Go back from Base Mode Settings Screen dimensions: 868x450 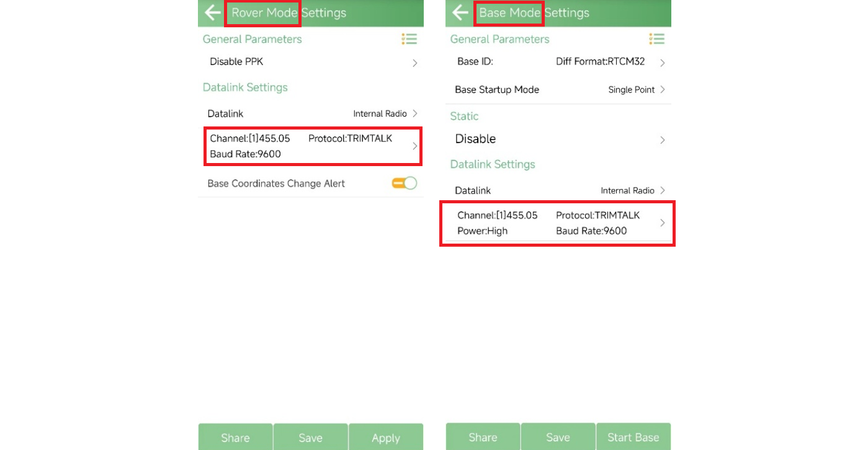pyautogui.click(x=460, y=12)
